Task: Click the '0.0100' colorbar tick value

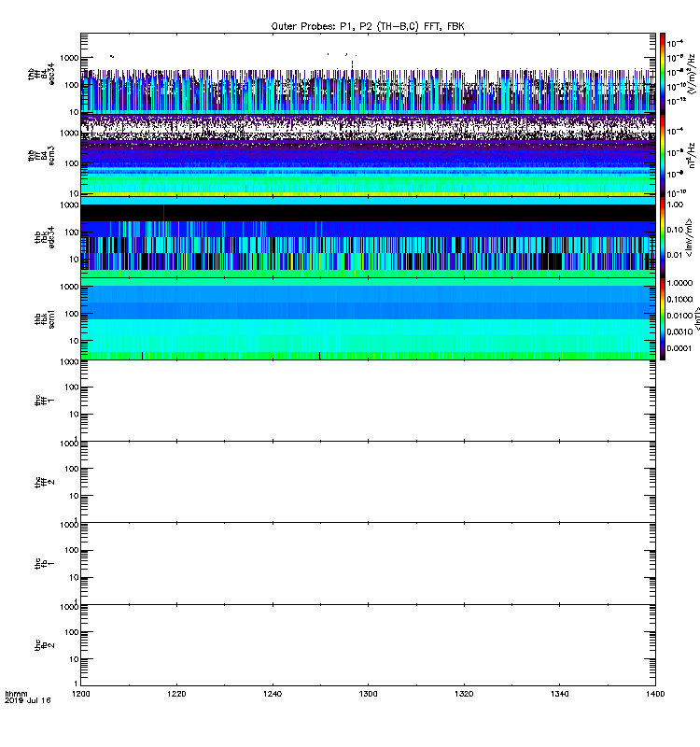Action: tap(679, 316)
